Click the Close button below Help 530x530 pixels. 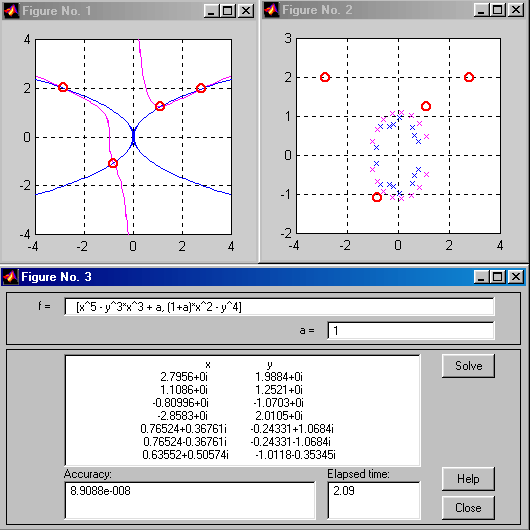click(468, 508)
